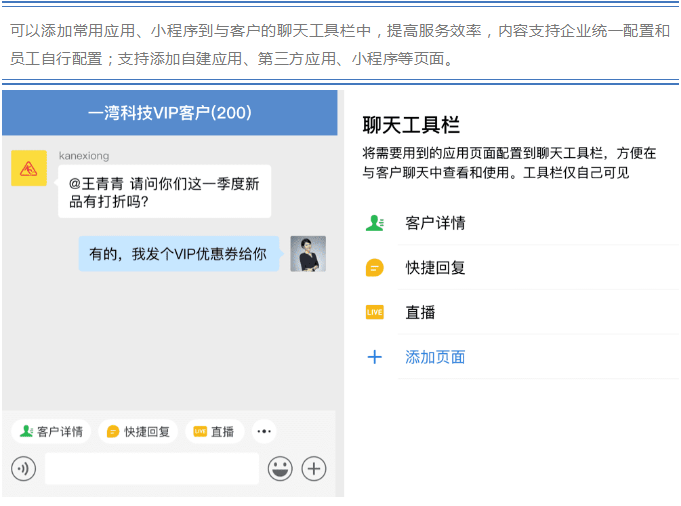Click the blue reply bubble about VIP优惠券
Viewport: 681px width, 506px height.
(x=179, y=254)
